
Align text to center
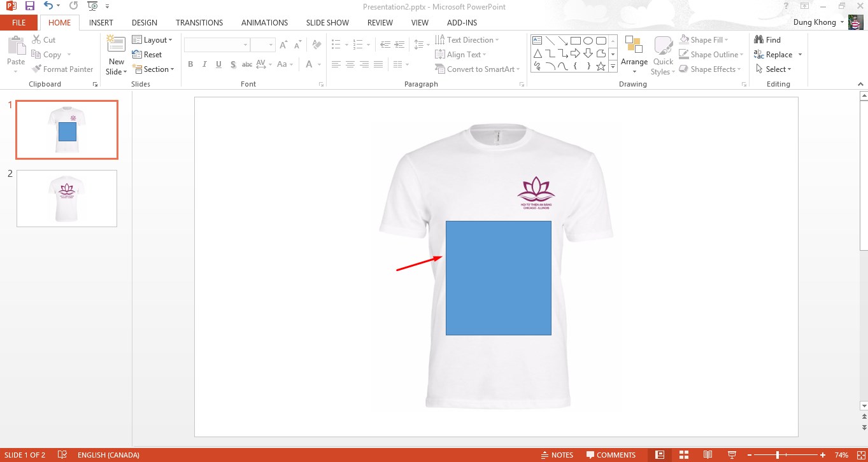pyautogui.click(x=350, y=64)
